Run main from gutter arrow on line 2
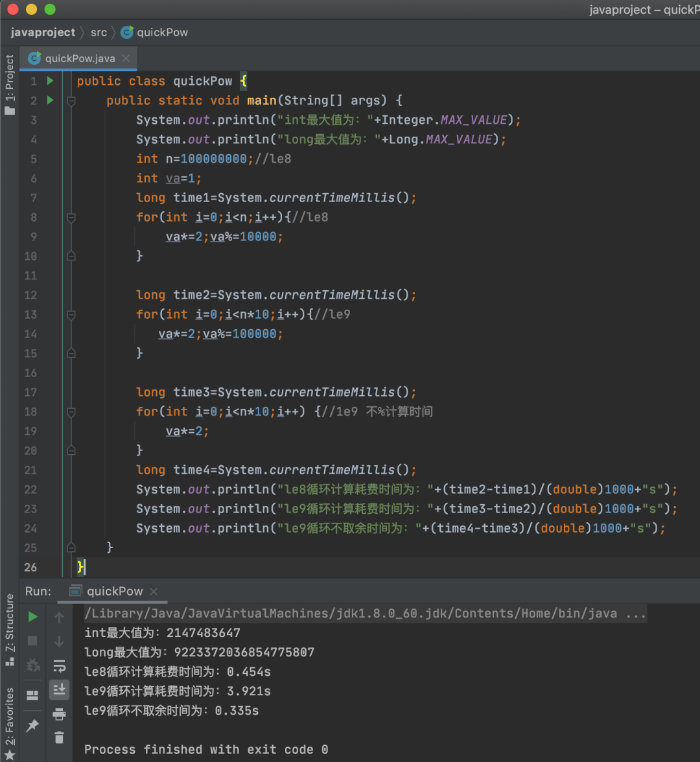 (x=50, y=100)
